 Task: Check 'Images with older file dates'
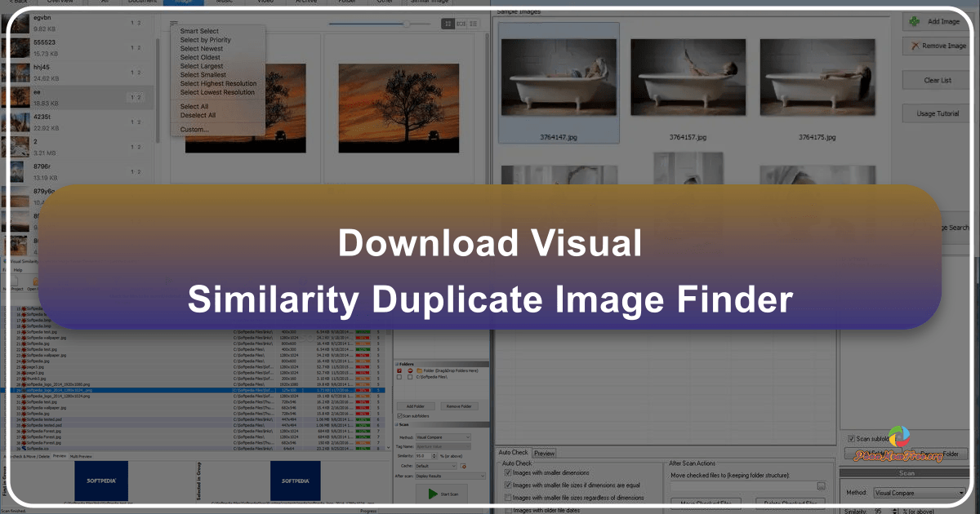510,509
